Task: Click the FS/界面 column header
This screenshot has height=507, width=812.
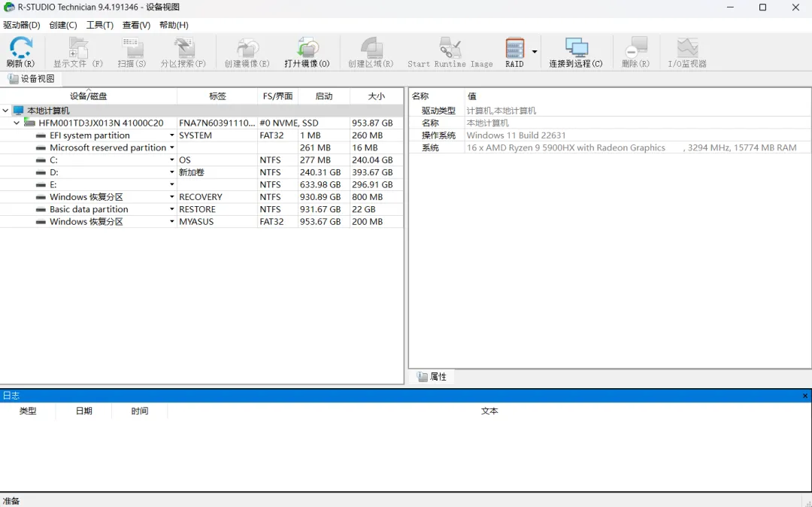Action: click(x=277, y=96)
